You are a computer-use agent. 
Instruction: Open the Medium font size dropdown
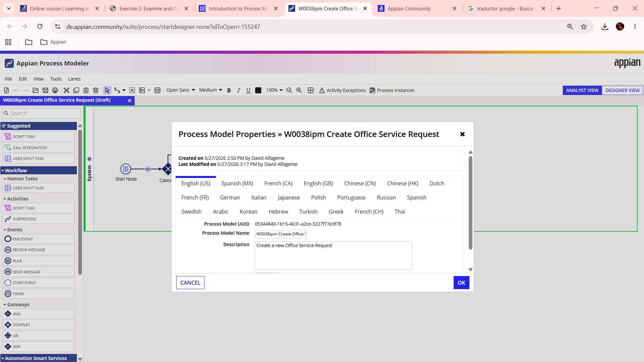coord(211,90)
